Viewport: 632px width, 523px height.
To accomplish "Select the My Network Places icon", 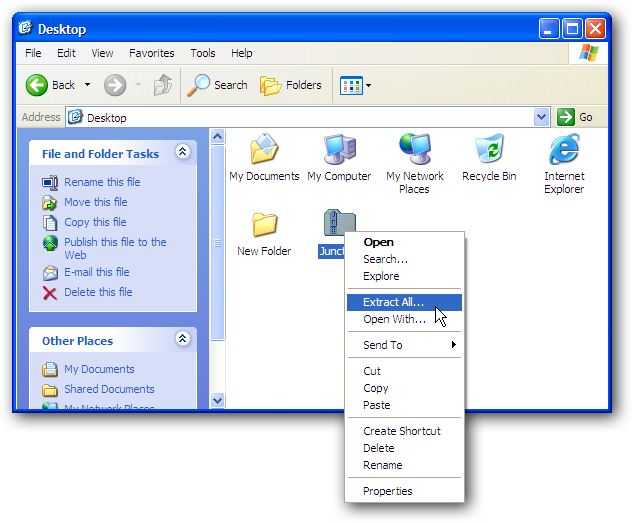I will (x=415, y=164).
